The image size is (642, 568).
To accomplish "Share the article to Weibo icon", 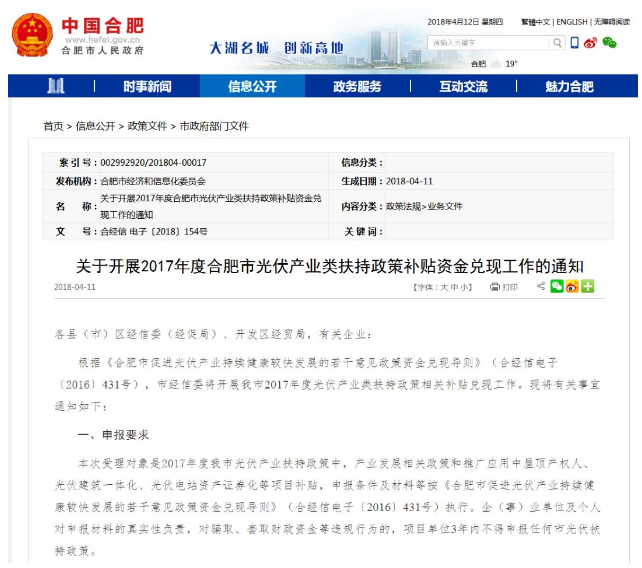I will tap(571, 287).
